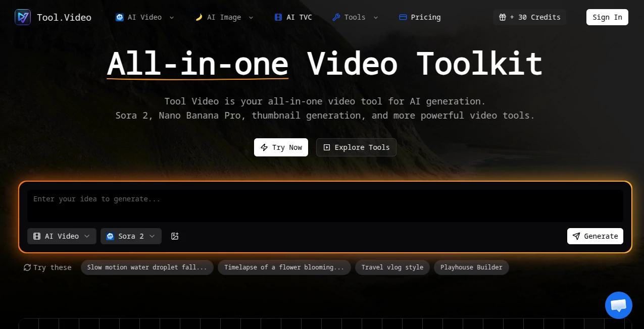
Task: Expand the AI Video nav chevron
Action: tap(171, 17)
